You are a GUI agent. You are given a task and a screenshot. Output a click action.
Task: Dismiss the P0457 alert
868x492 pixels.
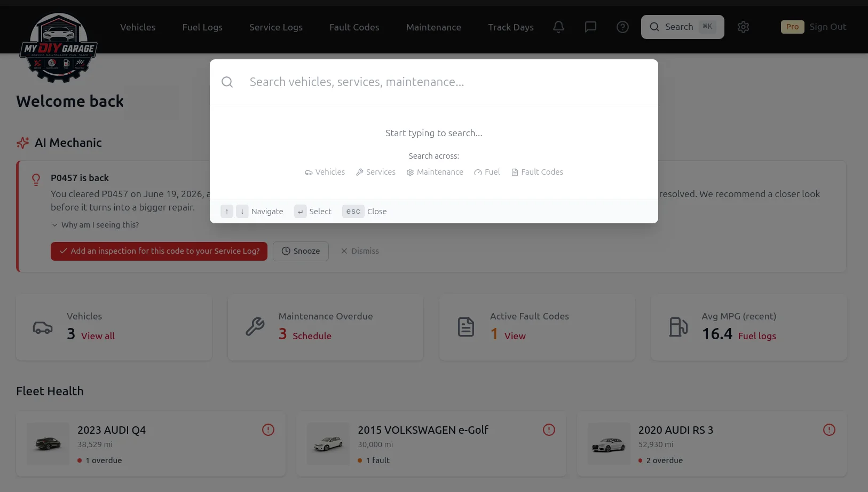click(360, 251)
